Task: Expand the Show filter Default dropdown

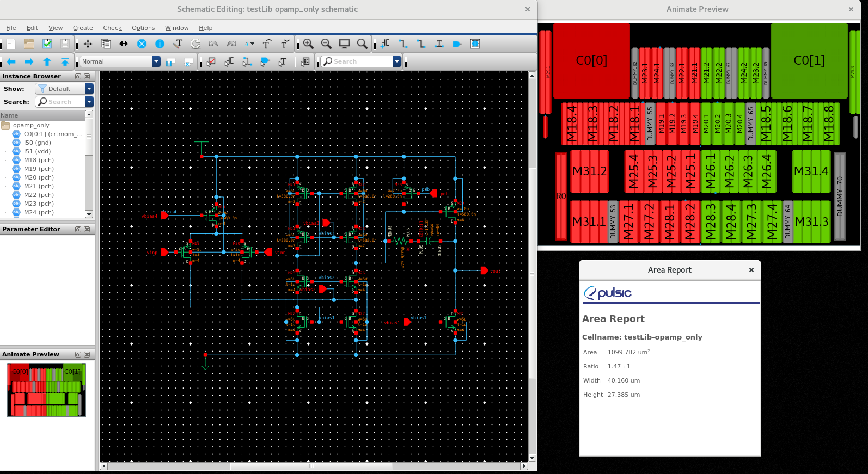Action: (89, 89)
